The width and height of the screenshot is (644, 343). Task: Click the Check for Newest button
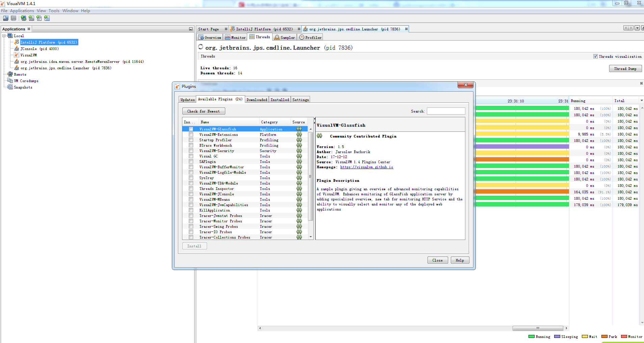(x=204, y=111)
